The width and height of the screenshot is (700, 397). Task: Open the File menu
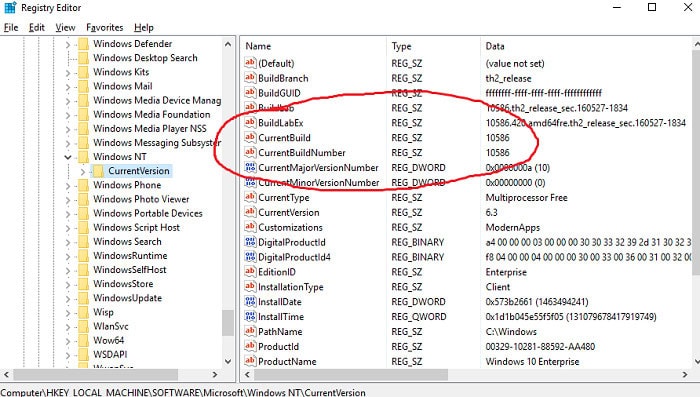(11, 28)
